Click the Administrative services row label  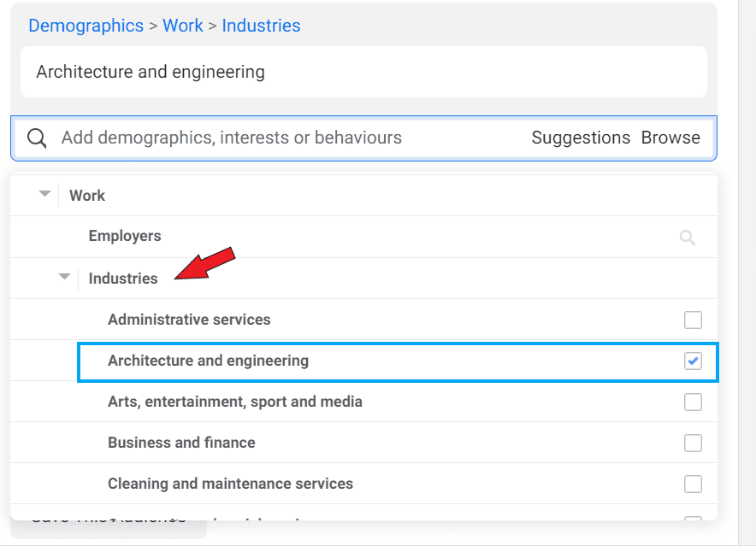point(189,319)
